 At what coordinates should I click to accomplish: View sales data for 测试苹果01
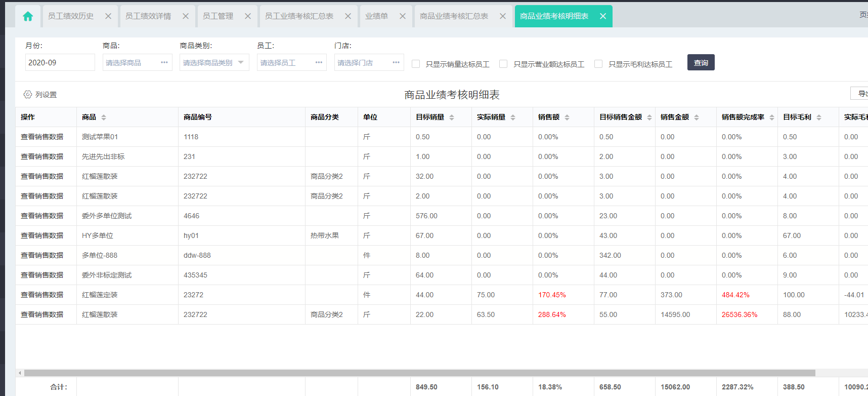pyautogui.click(x=42, y=137)
